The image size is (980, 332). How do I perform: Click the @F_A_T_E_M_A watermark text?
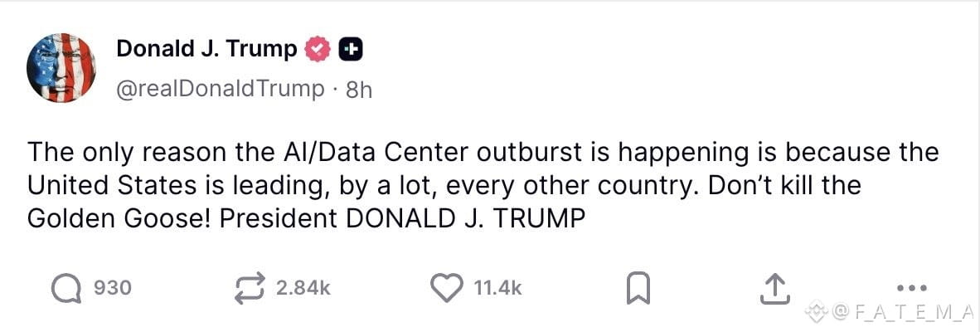(904, 310)
